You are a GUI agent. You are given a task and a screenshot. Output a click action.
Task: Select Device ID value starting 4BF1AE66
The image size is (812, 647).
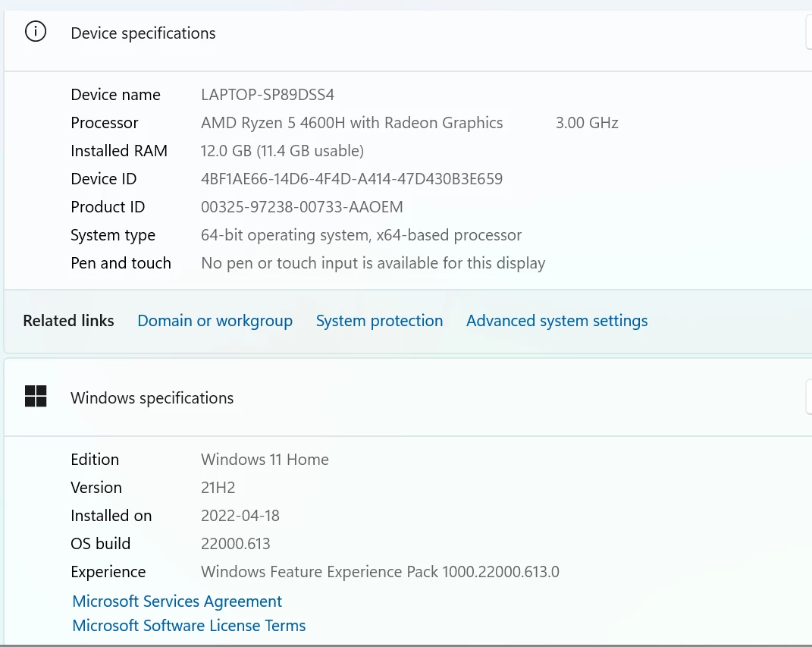(x=352, y=179)
